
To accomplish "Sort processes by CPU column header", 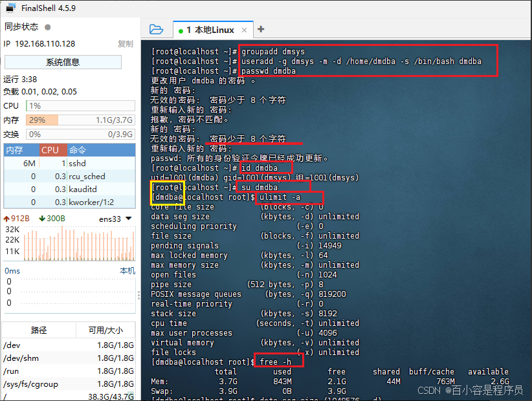I will click(53, 150).
